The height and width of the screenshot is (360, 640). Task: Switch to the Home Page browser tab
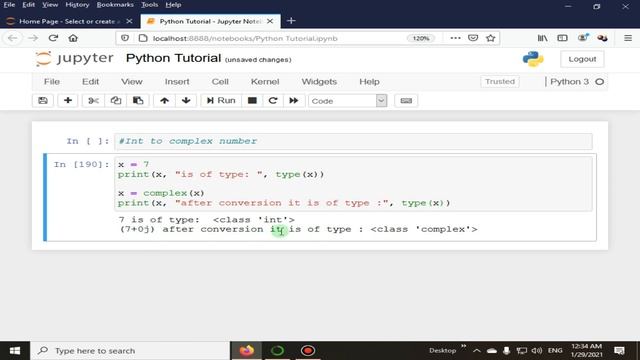click(x=68, y=21)
